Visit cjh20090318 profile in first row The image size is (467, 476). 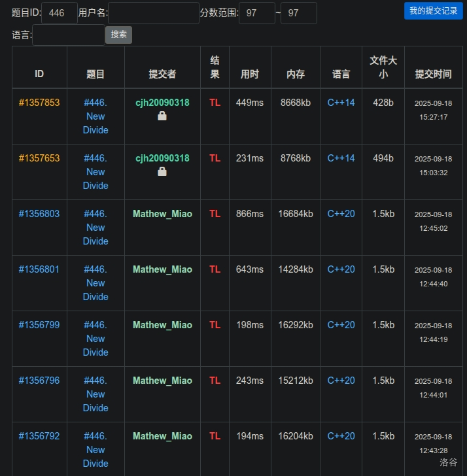tap(162, 103)
